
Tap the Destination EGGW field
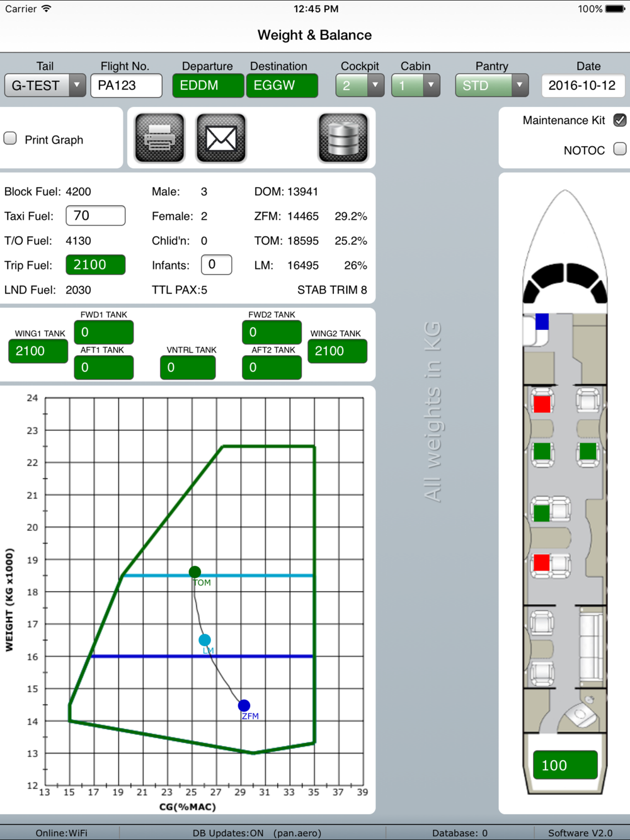click(282, 85)
